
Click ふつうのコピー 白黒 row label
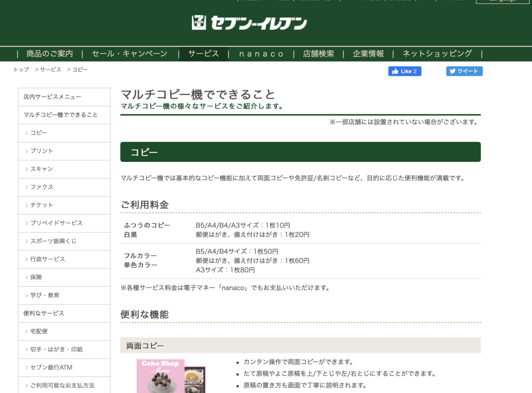tap(147, 230)
